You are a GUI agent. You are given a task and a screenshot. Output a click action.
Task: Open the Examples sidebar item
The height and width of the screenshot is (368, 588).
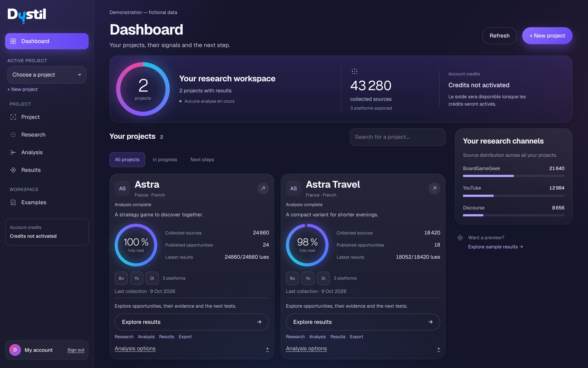(x=47, y=202)
